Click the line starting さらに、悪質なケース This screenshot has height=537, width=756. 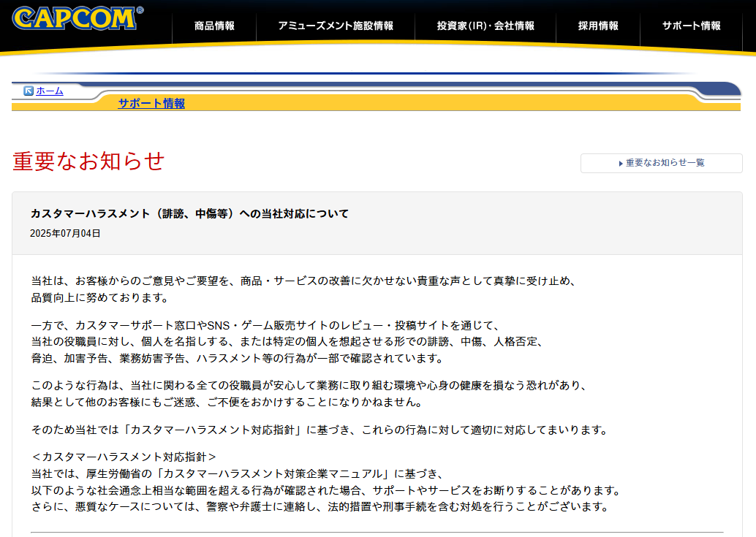[x=320, y=506]
